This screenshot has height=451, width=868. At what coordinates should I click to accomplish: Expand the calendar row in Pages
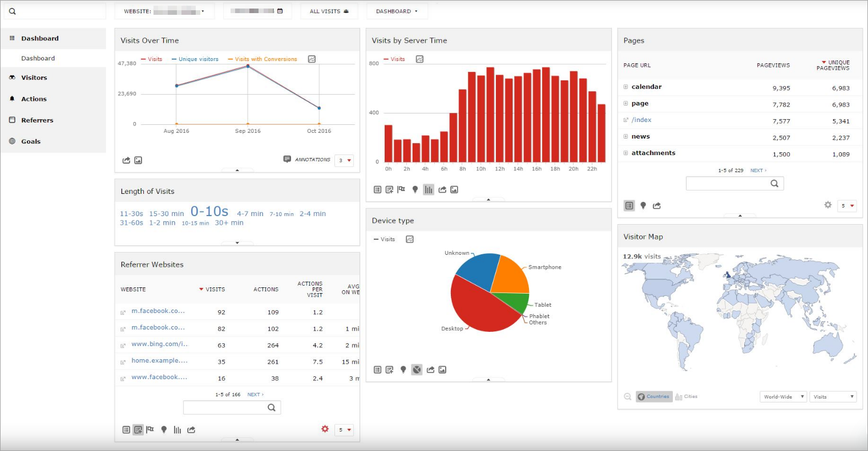point(626,87)
